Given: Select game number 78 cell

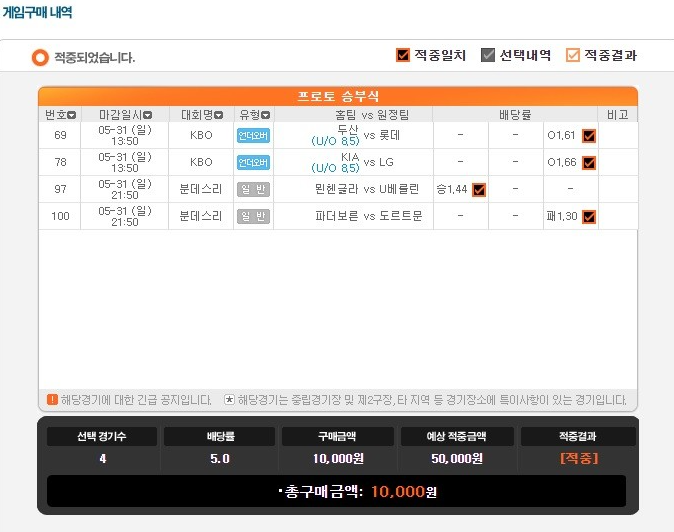Looking at the screenshot, I should (x=60, y=162).
